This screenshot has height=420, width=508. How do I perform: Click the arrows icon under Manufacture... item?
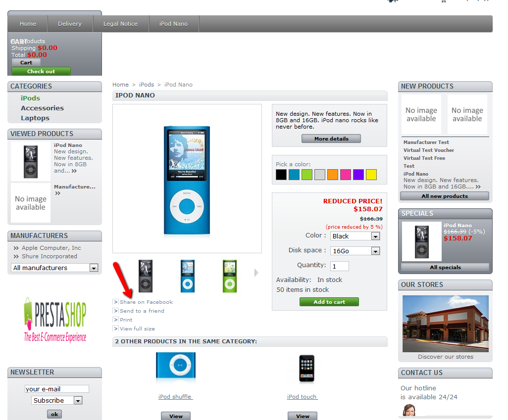click(x=57, y=193)
